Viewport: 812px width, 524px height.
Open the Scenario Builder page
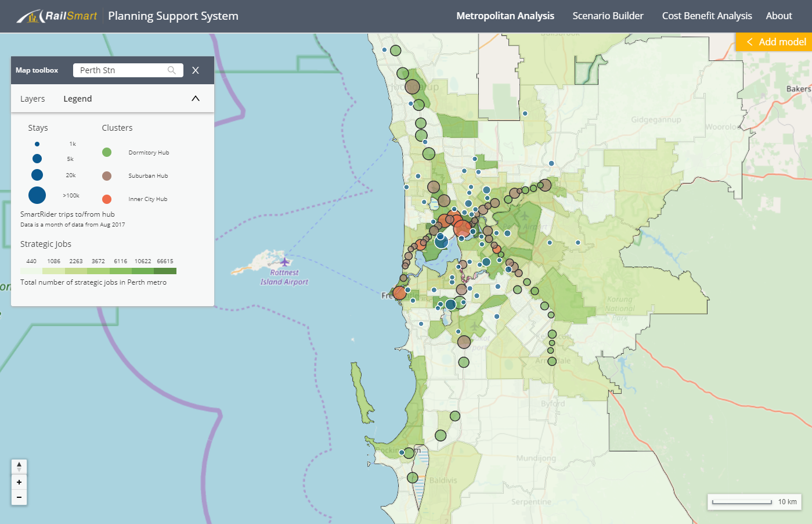tap(608, 16)
